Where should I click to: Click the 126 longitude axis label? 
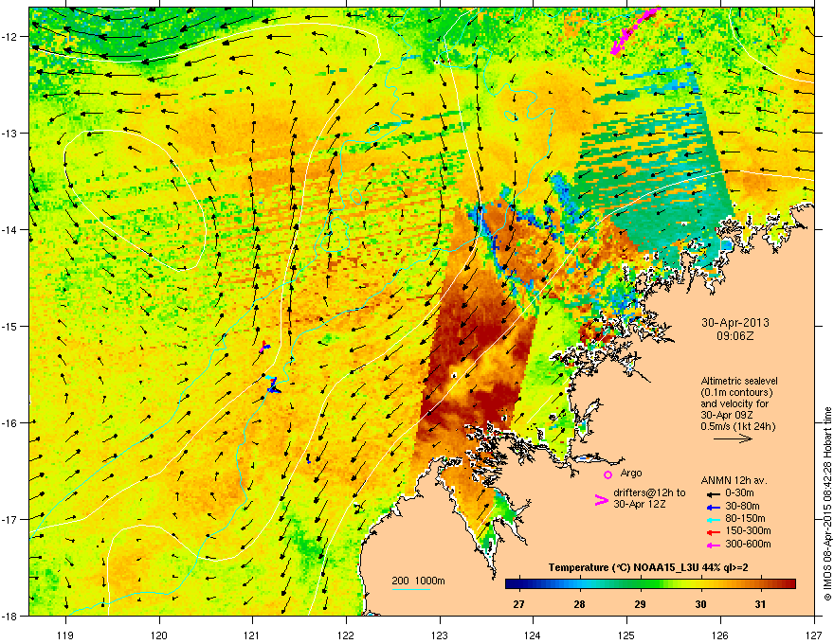point(720,635)
